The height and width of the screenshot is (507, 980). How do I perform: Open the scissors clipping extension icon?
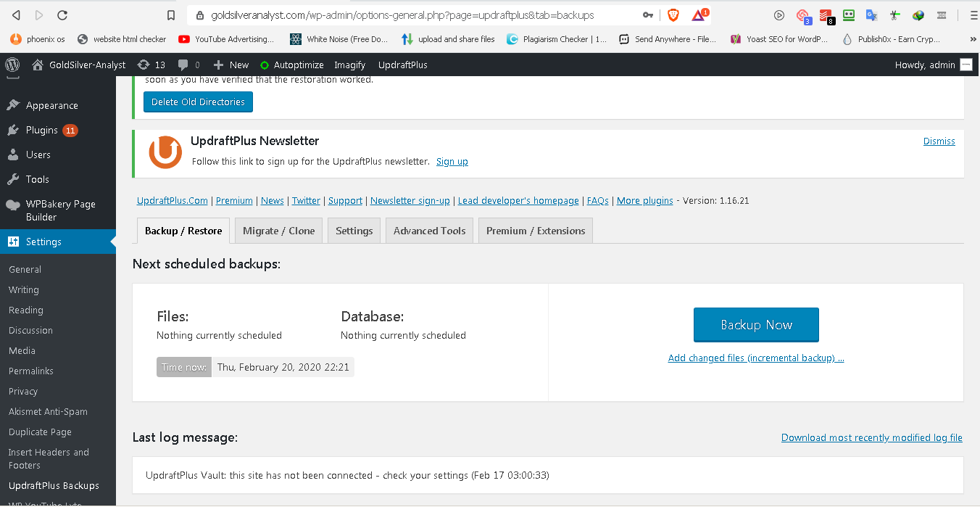tap(895, 15)
